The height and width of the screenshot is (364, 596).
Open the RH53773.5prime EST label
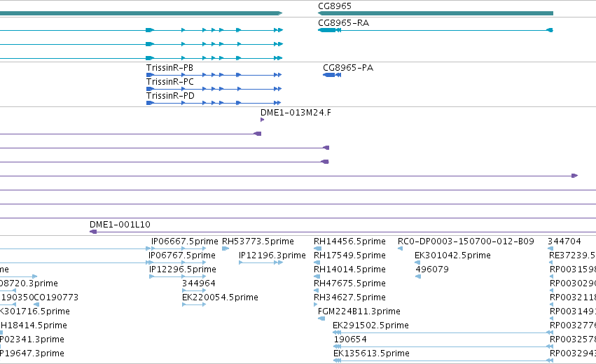pos(258,241)
